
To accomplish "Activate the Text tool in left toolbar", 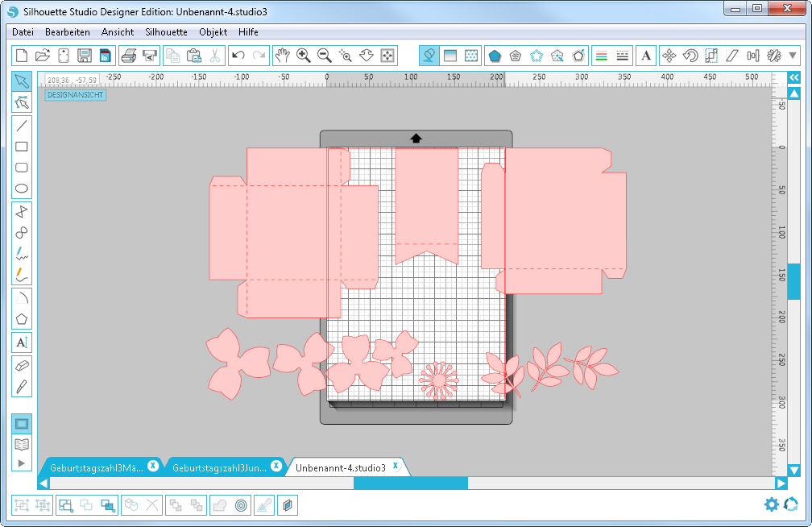I will pyautogui.click(x=22, y=342).
